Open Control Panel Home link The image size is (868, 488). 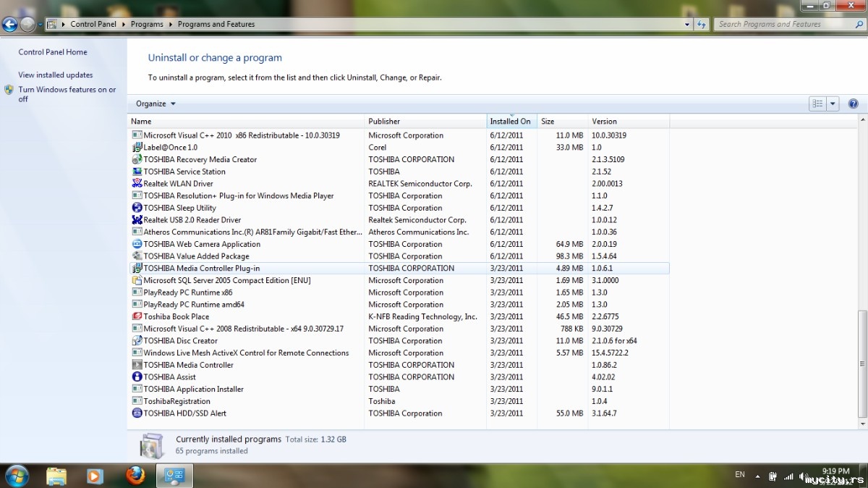tap(53, 52)
